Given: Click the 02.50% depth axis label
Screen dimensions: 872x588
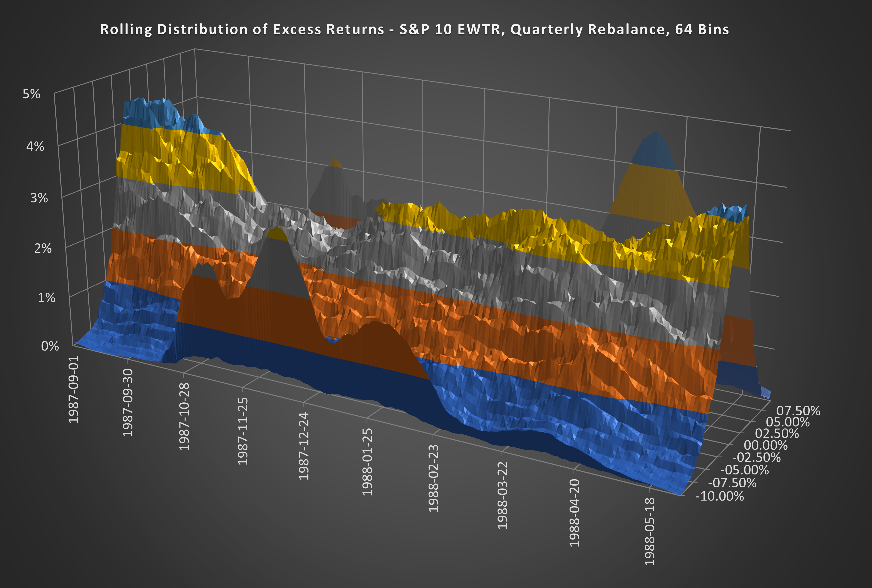Looking at the screenshot, I should tap(777, 433).
